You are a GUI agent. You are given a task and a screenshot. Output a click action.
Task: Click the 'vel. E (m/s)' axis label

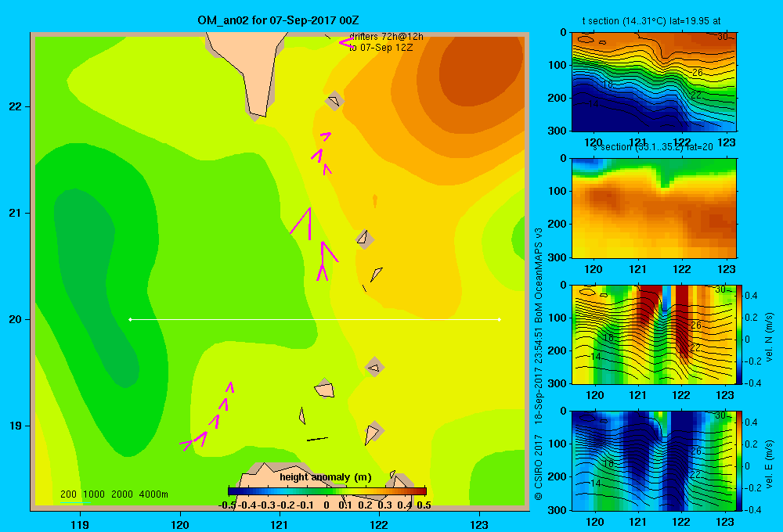point(770,464)
